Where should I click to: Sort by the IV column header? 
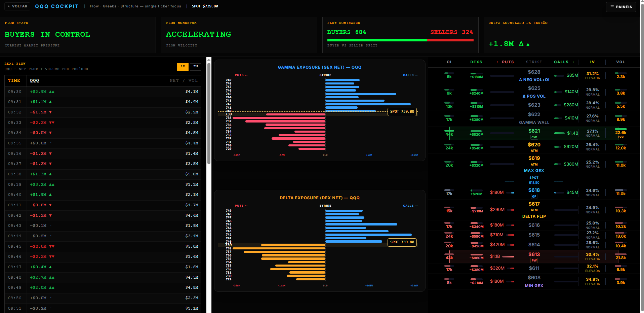[592, 62]
